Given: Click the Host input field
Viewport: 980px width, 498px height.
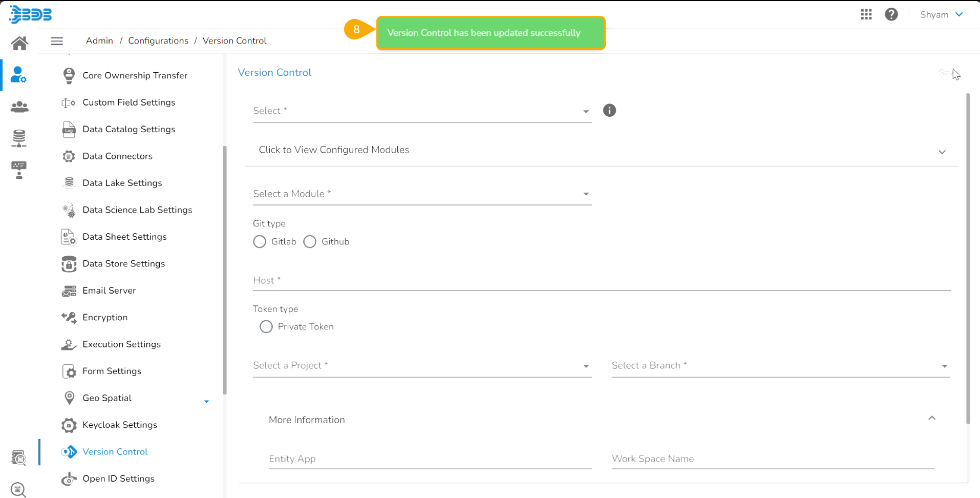Looking at the screenshot, I should (601, 281).
